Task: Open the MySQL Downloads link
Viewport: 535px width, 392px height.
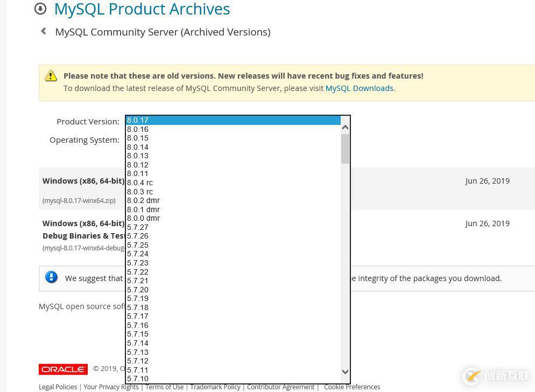Action: (359, 88)
